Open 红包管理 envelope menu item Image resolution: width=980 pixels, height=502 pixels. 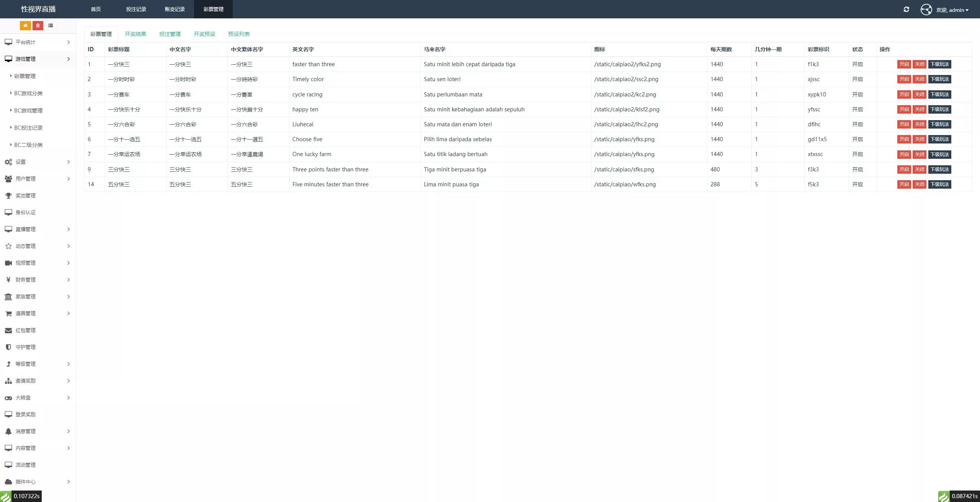click(25, 330)
